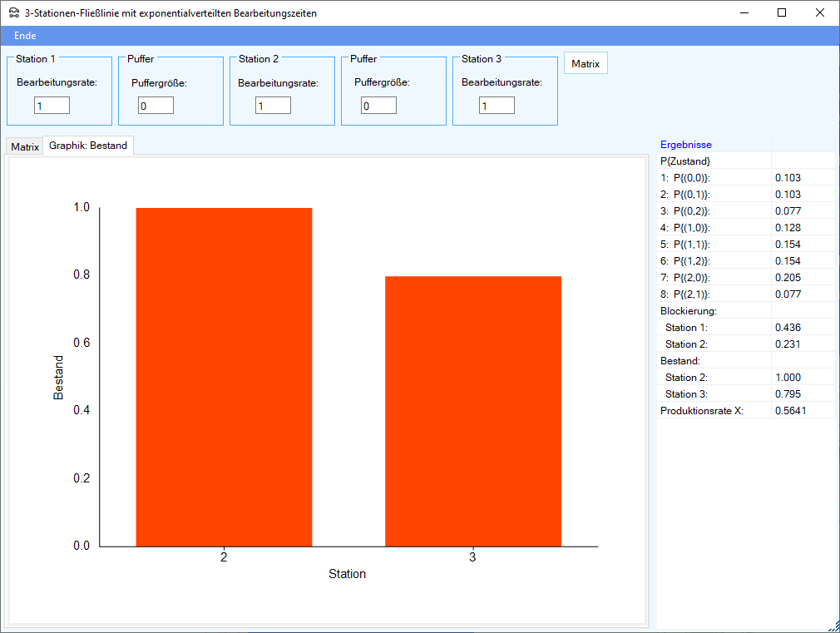The image size is (840, 633).
Task: Focus Station 2 Bearbeitungsrate input field
Action: click(273, 106)
